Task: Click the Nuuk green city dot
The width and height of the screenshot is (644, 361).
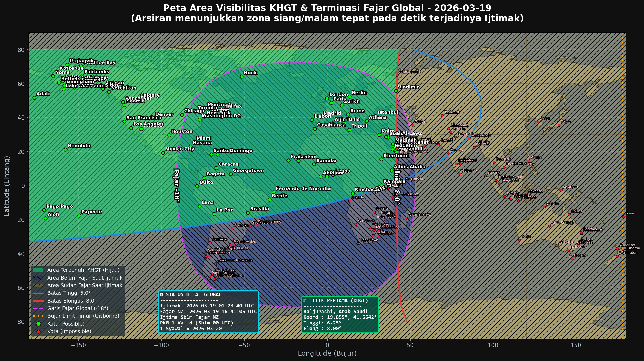Action: click(242, 77)
